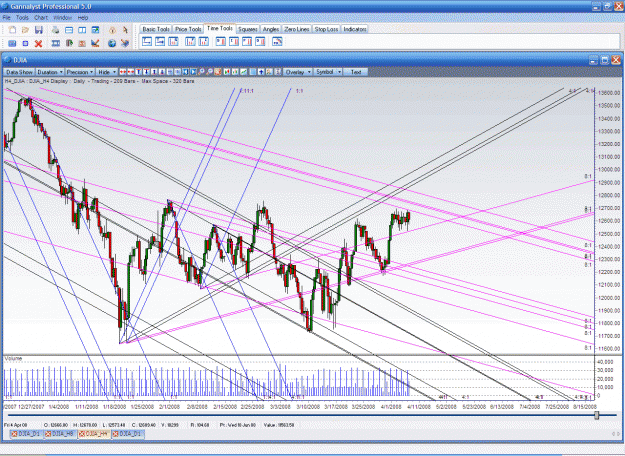Viewport: 625px width, 456px height.
Task: Open the Precision dropdown
Action: (80, 72)
